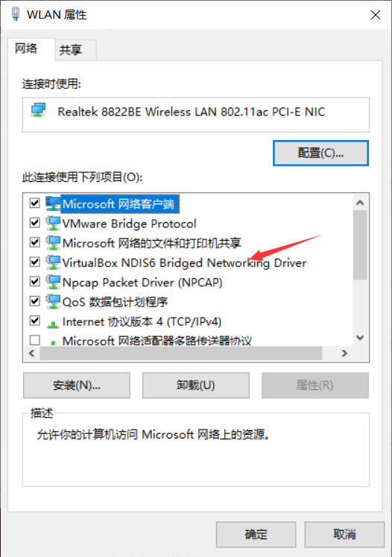Enable Microsoft 网络适配器多路传送器协议 checkbox
392x557 pixels.
point(35,340)
